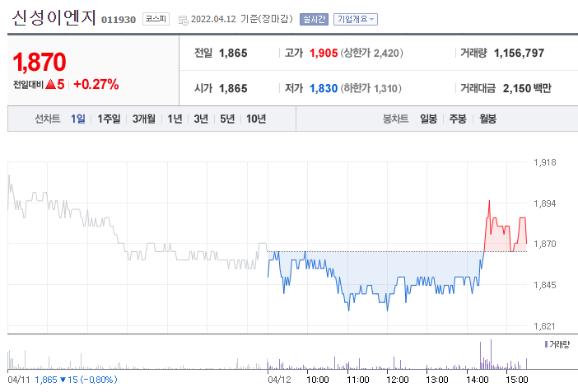Click the stock code 011930

click(119, 20)
